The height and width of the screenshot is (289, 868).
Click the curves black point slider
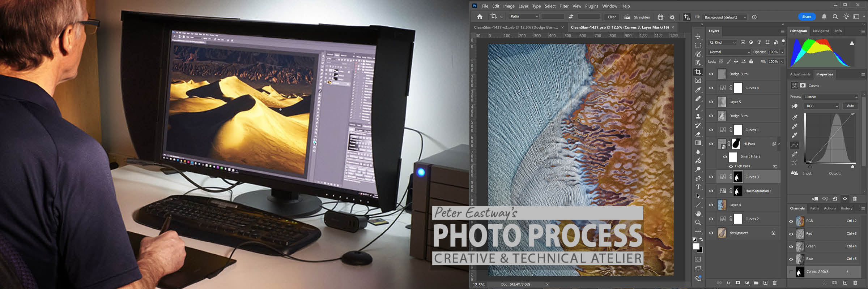point(810,166)
